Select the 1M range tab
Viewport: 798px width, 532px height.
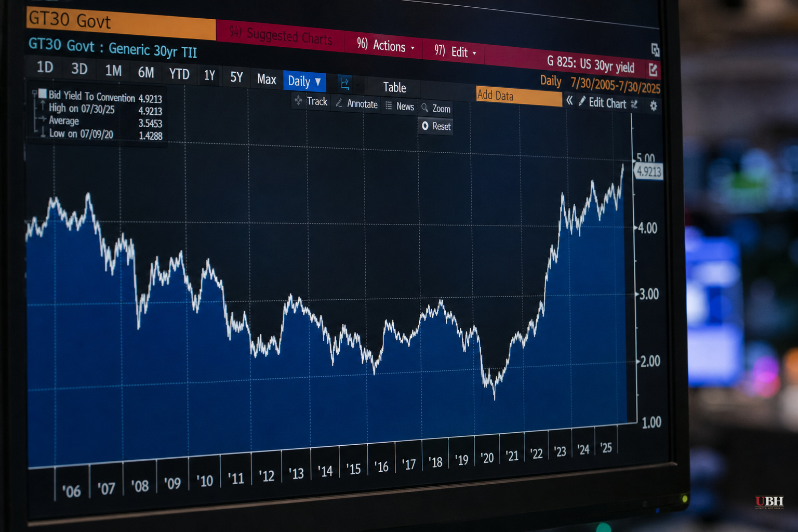pyautogui.click(x=113, y=70)
